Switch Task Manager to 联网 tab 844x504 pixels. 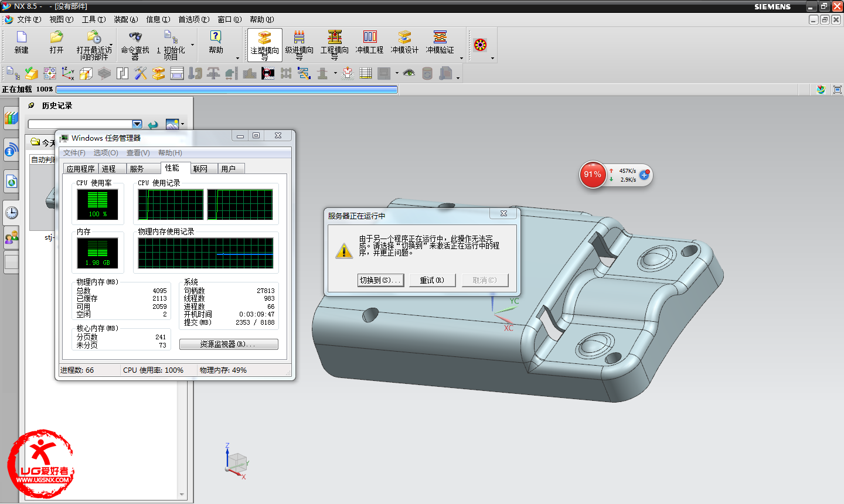203,169
